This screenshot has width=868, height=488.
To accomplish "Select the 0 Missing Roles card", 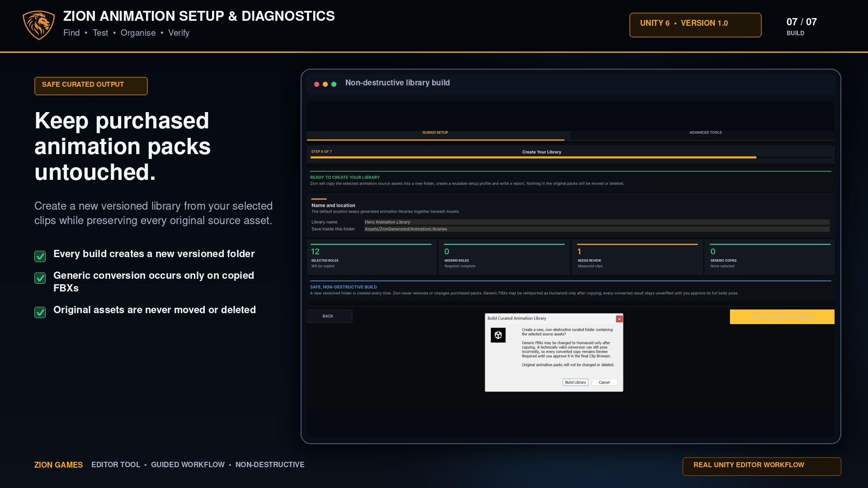I will click(x=504, y=257).
